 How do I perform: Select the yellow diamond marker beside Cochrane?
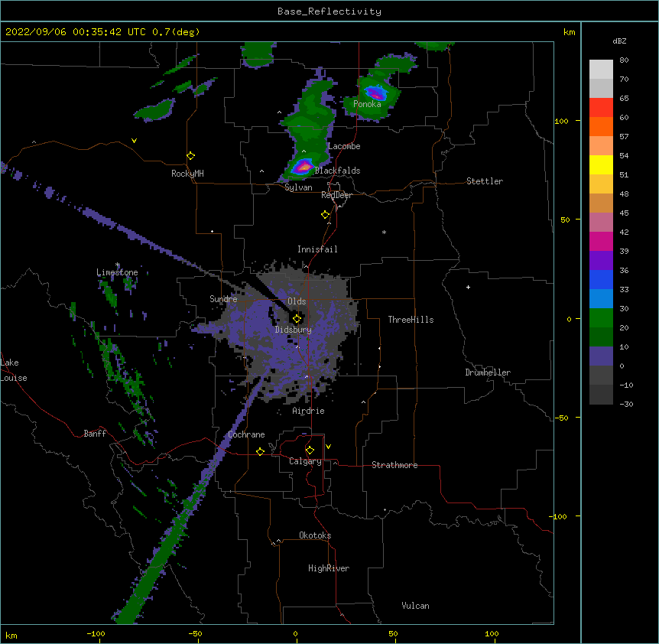[x=260, y=451]
